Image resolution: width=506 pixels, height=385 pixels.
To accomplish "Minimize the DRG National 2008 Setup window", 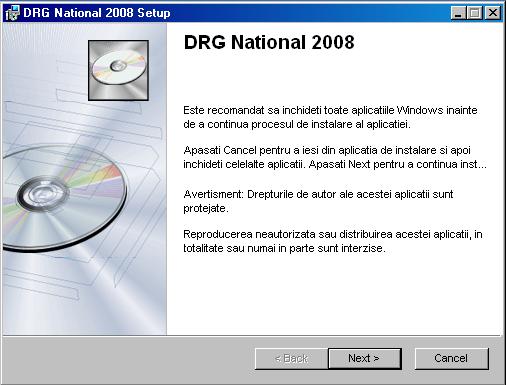I will 458,13.
